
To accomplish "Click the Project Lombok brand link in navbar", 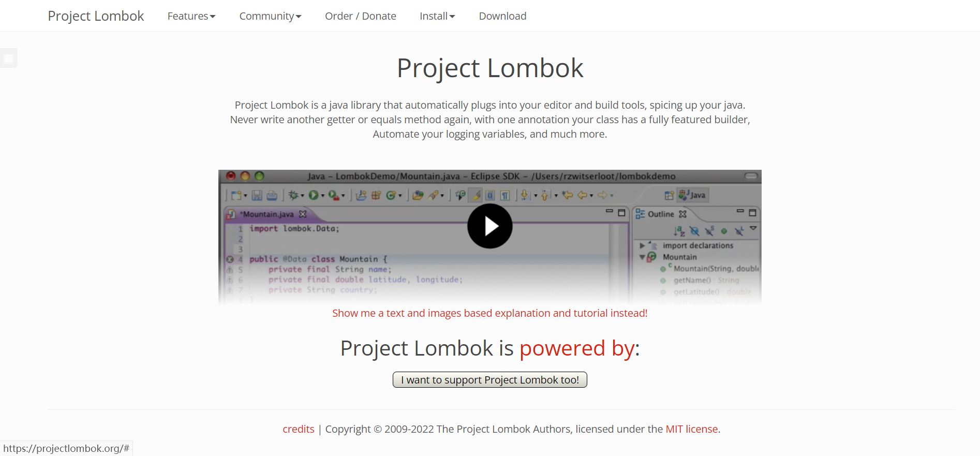I will coord(96,16).
